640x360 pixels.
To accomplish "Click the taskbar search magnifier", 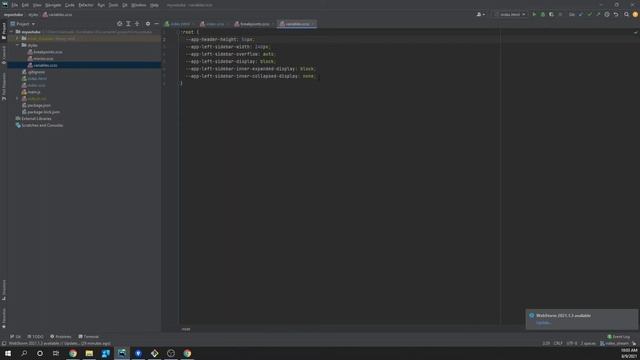I will tap(24, 353).
